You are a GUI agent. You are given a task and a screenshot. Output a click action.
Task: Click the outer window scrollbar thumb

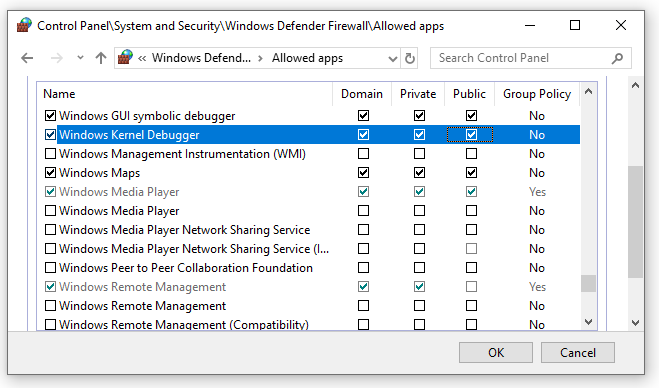tap(635, 222)
